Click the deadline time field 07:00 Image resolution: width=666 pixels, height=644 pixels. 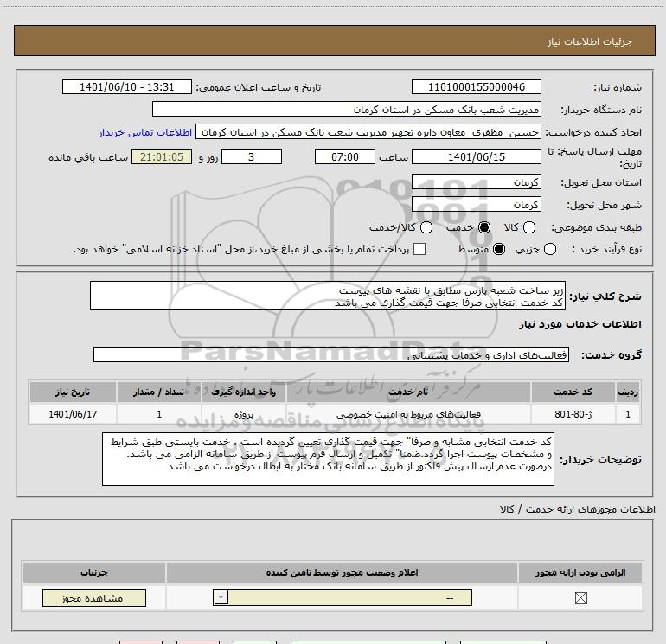[x=345, y=156]
